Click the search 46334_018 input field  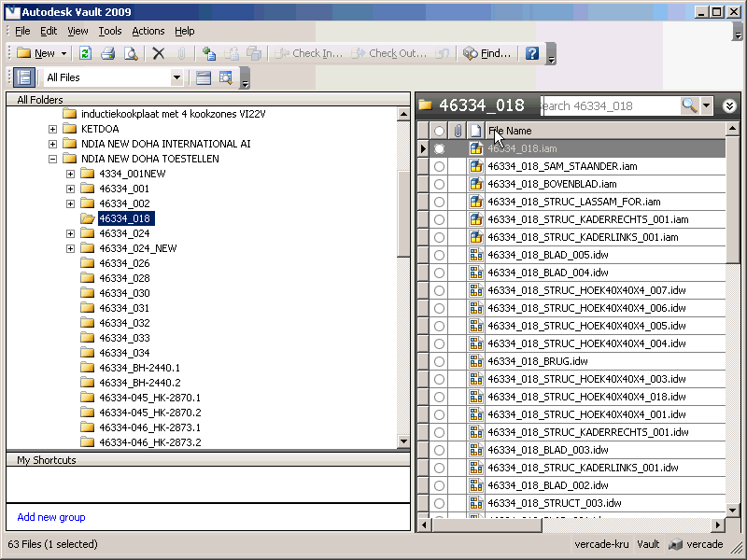(612, 105)
